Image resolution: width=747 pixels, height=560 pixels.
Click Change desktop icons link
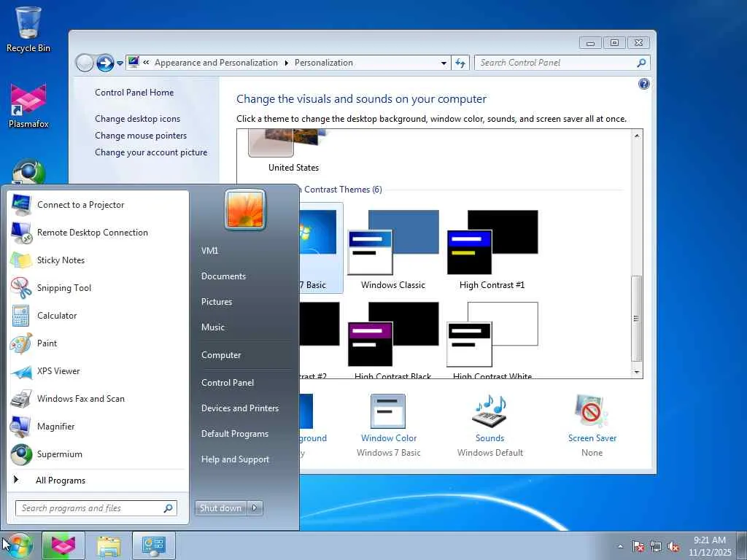pyautogui.click(x=138, y=119)
